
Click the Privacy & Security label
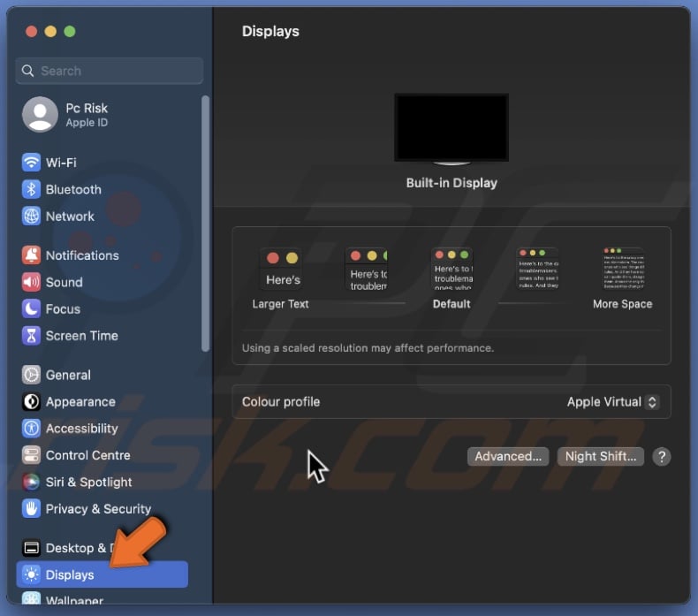(x=98, y=509)
